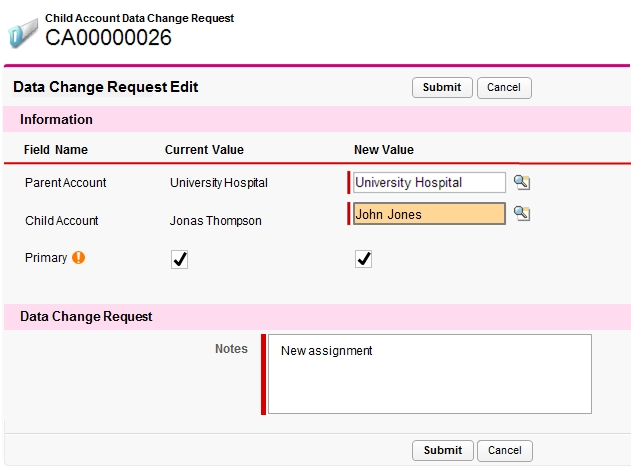The image size is (631, 473).
Task: Click the Child Account field containing John Jones
Action: [429, 214]
